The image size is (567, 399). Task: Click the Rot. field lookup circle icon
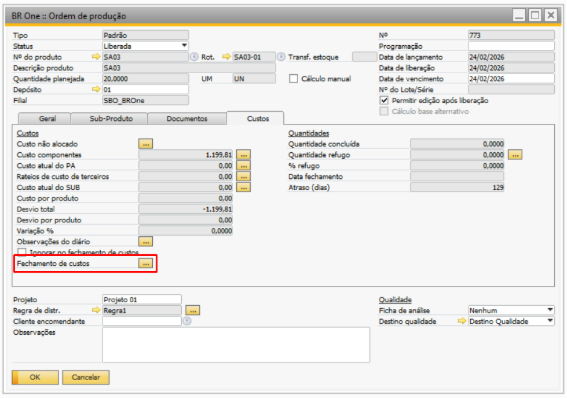click(x=281, y=57)
